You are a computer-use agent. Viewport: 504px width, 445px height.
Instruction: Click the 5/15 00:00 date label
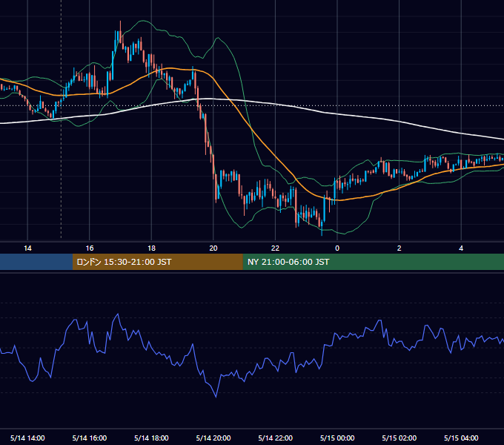(x=337, y=438)
